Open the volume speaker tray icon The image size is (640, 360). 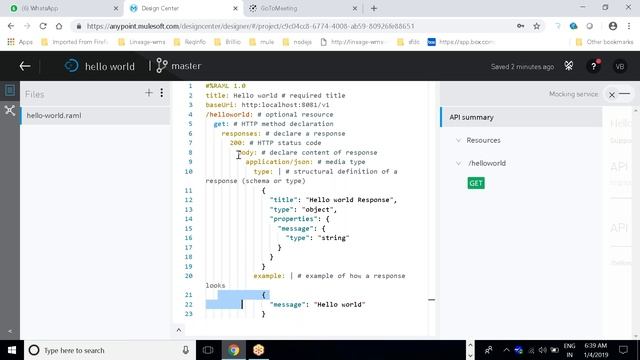click(542, 350)
